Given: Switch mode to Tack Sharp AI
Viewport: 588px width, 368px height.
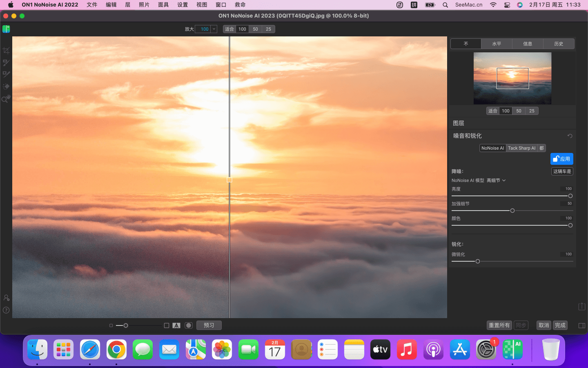Looking at the screenshot, I should coord(521,148).
